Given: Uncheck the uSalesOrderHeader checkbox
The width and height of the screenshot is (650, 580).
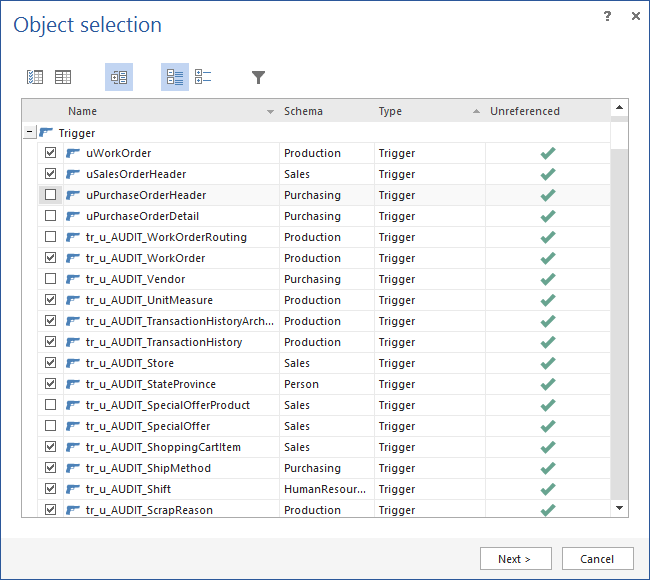Looking at the screenshot, I should coord(50,174).
